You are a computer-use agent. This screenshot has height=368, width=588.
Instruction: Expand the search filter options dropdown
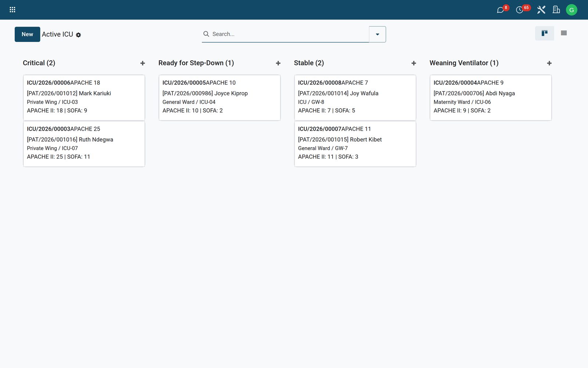point(377,34)
